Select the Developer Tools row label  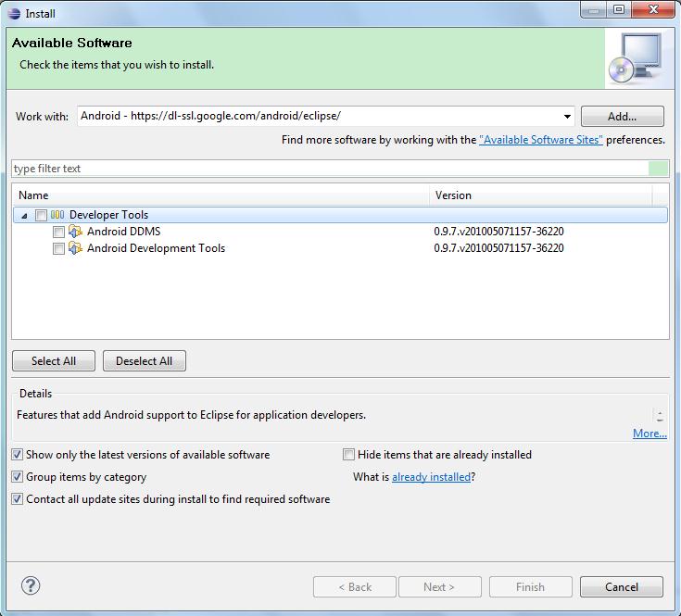click(109, 215)
